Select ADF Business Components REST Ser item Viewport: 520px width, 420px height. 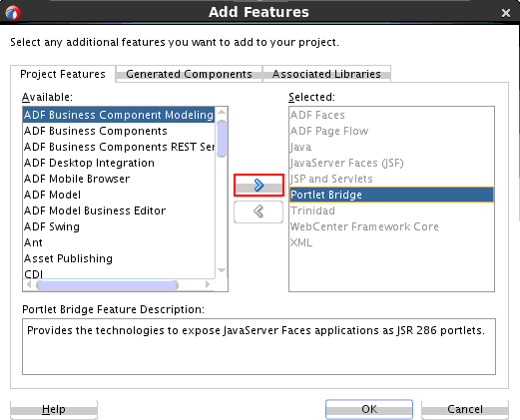pos(119,147)
